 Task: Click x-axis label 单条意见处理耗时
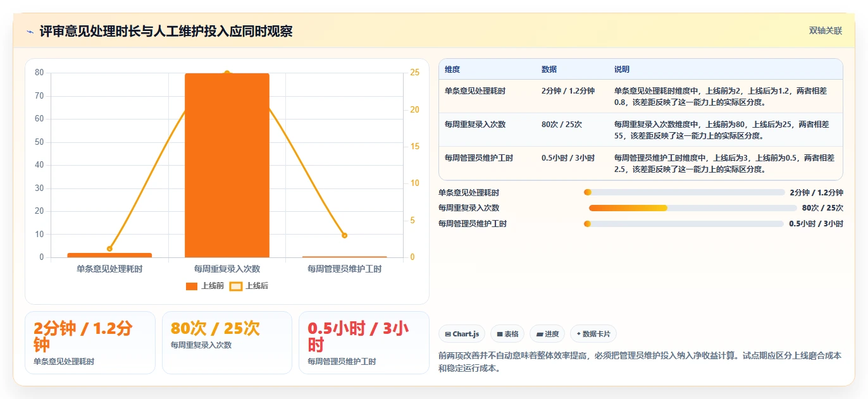109,269
